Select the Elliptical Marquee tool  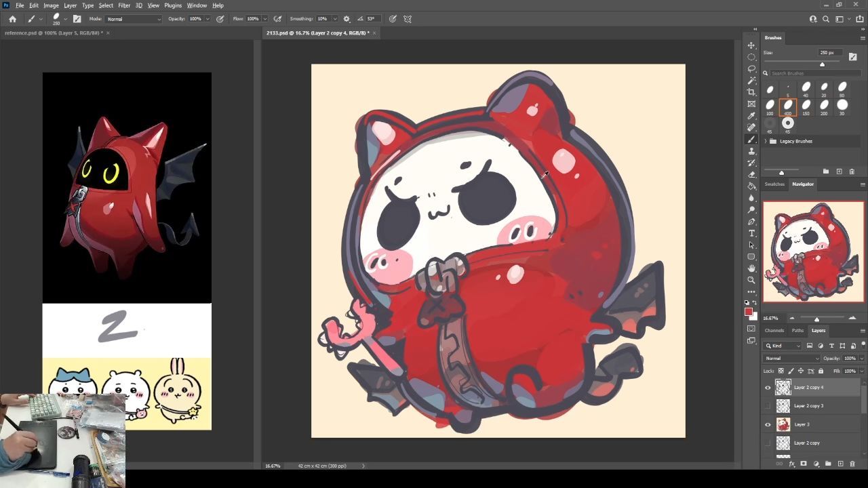(751, 57)
